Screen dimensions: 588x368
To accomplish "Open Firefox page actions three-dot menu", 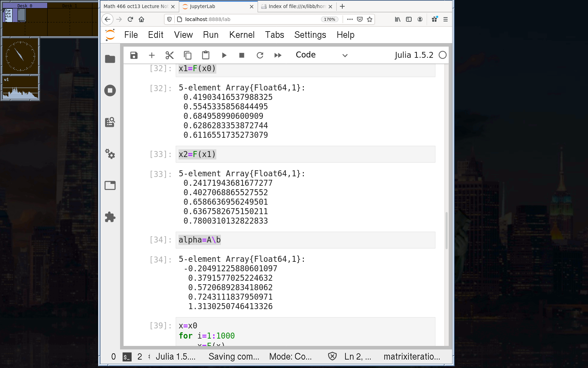I will pos(350,19).
